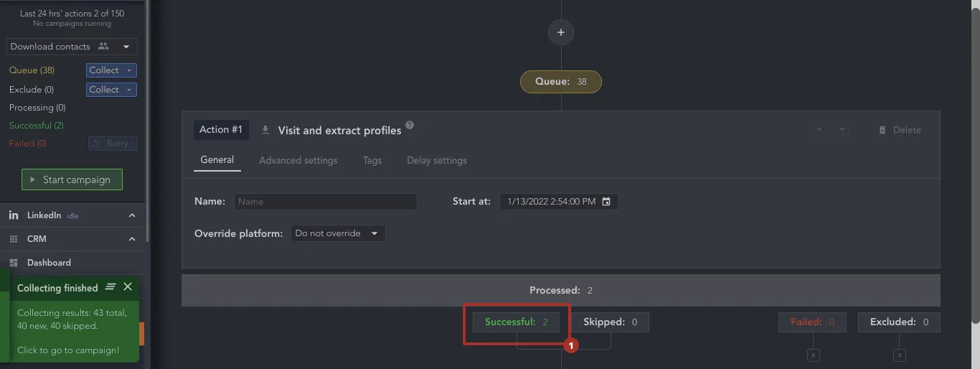This screenshot has height=369, width=980.
Task: Click the Start campaign button
Action: click(x=72, y=179)
